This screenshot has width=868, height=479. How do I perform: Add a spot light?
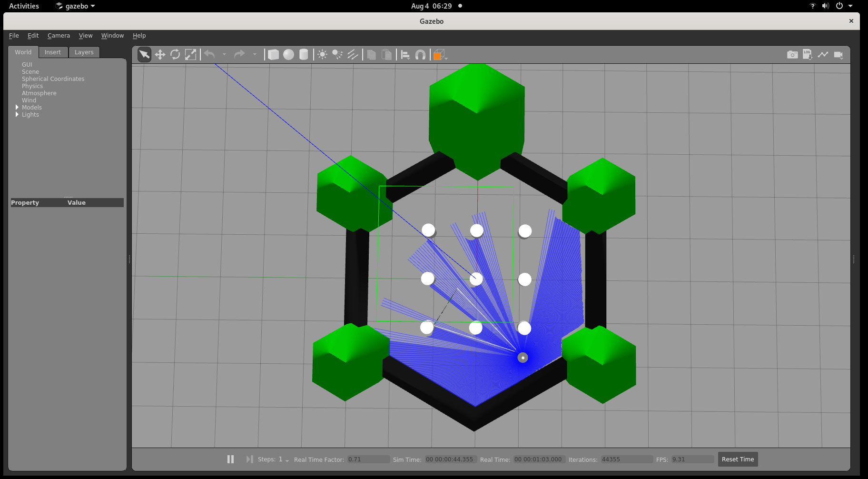pos(337,55)
